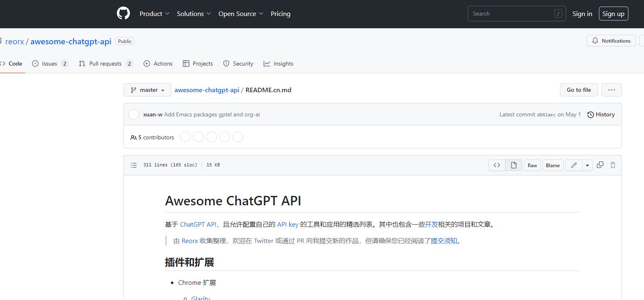Open the Pricing page
Image resolution: width=644 pixels, height=300 pixels.
tap(280, 14)
